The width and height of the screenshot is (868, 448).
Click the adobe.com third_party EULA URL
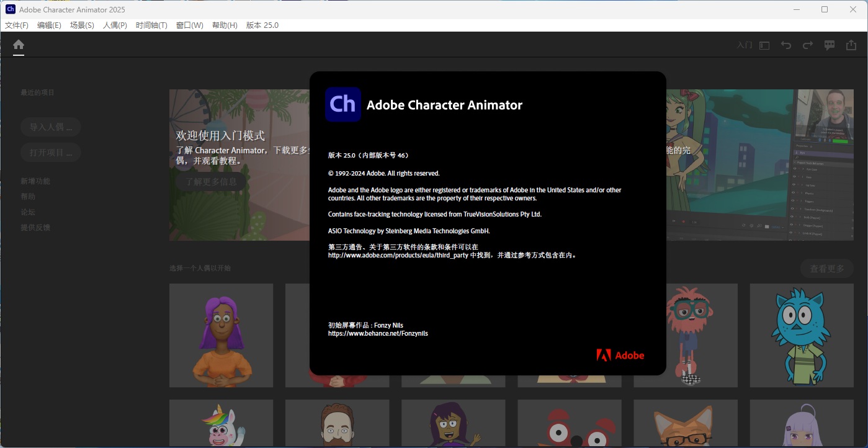pos(398,255)
